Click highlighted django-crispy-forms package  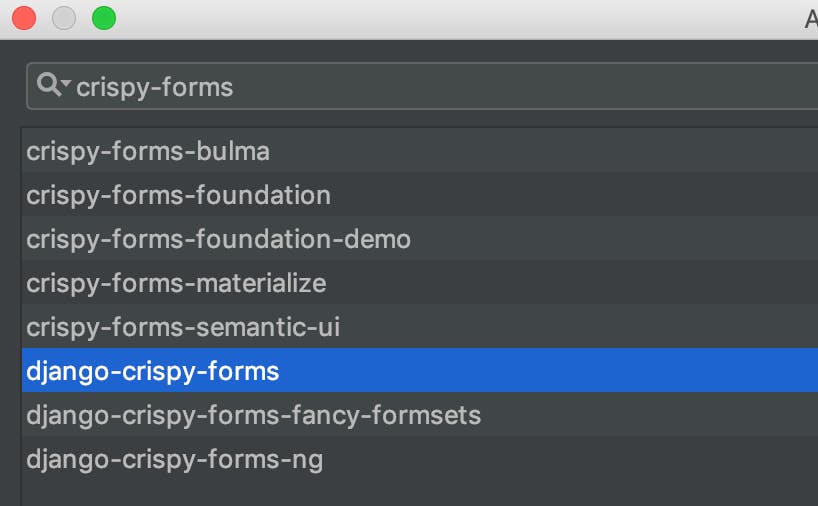[153, 371]
